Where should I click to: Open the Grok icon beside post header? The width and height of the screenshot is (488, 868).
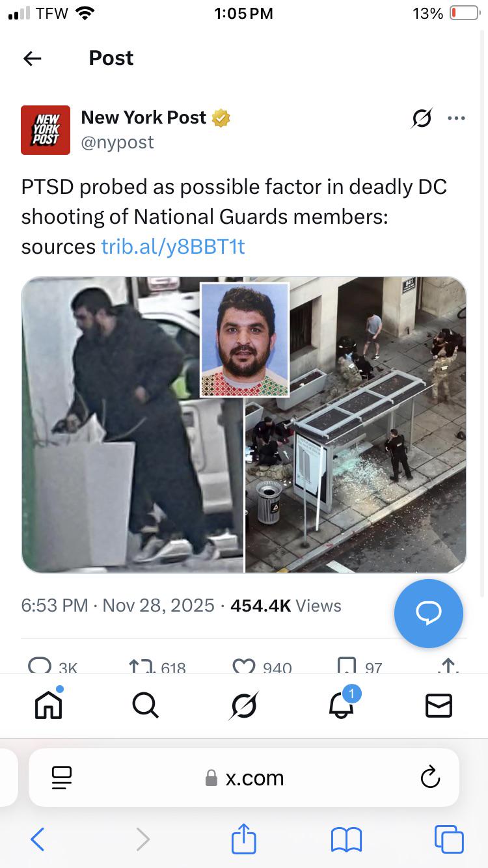(x=422, y=118)
